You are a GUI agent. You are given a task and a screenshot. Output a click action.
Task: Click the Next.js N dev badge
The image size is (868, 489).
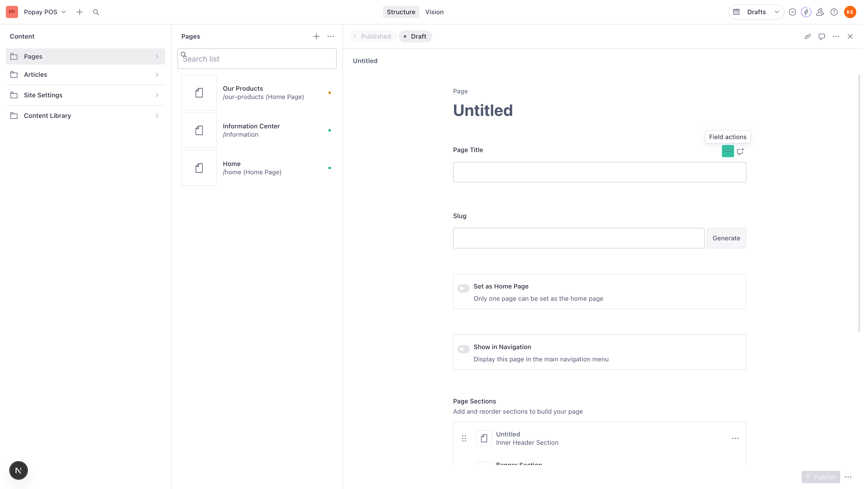(19, 470)
